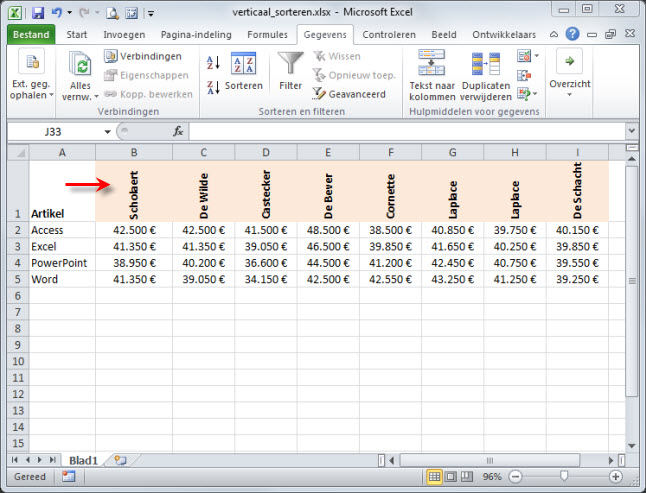Select column B header
The image size is (646, 493).
click(134, 153)
